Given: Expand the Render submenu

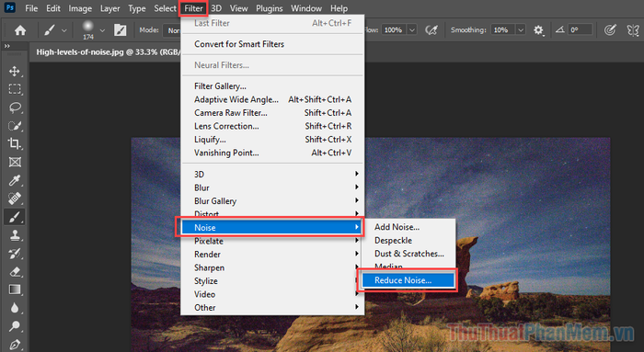Looking at the screenshot, I should pos(273,254).
